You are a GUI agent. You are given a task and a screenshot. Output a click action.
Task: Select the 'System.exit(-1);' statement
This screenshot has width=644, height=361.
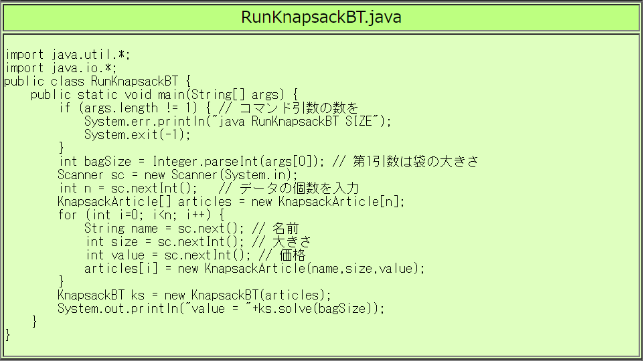pos(137,135)
